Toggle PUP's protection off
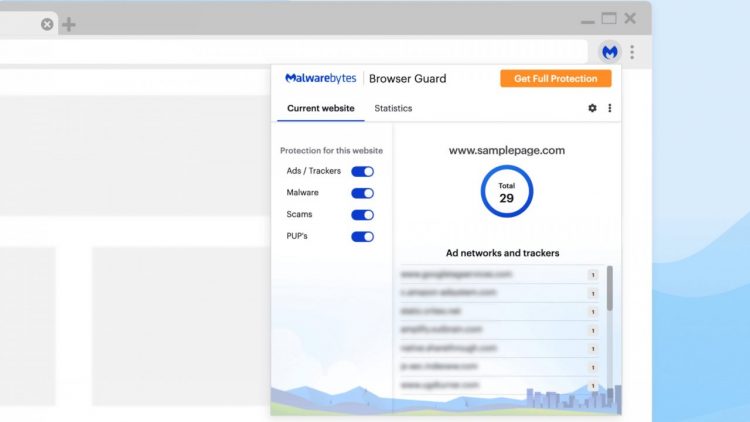 point(363,236)
